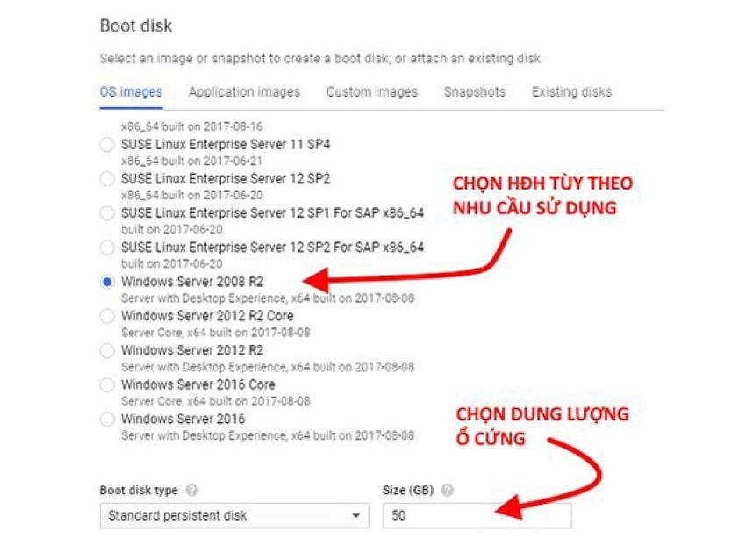Screen dimensions: 746x560
Task: Open the Custom images tab
Action: [x=371, y=92]
